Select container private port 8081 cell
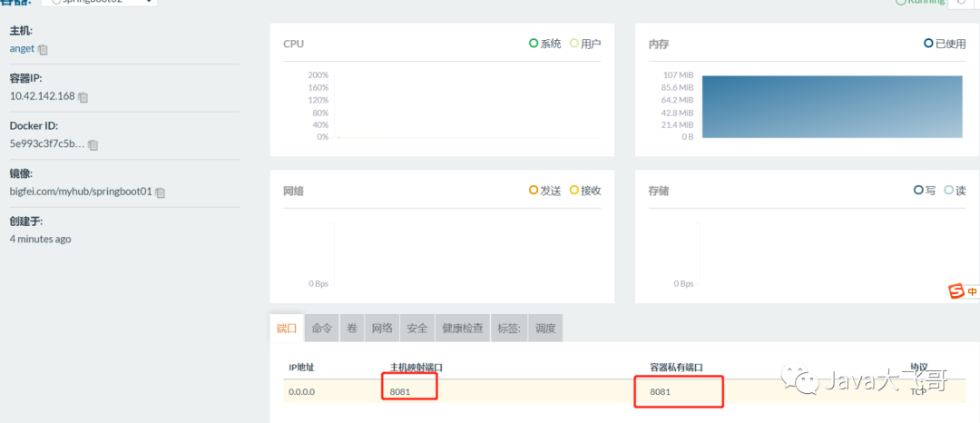Screen dimensions: 980x423 point(661,392)
